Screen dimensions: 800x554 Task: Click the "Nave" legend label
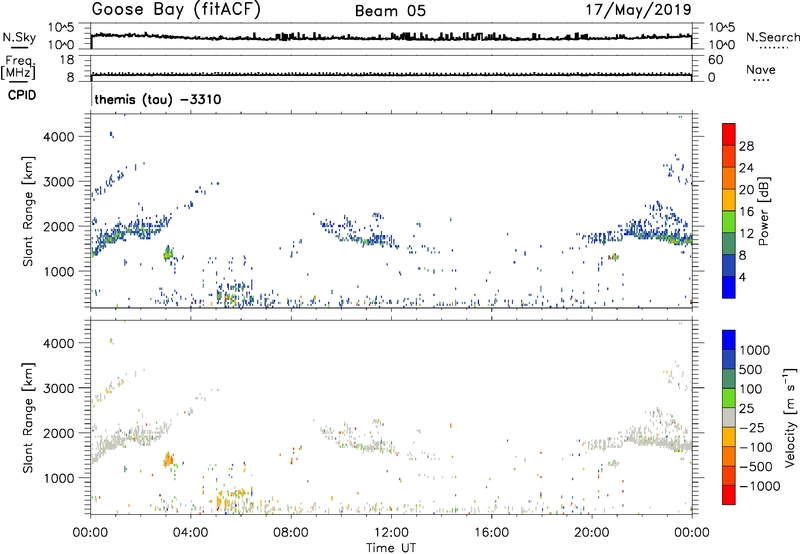click(x=761, y=69)
